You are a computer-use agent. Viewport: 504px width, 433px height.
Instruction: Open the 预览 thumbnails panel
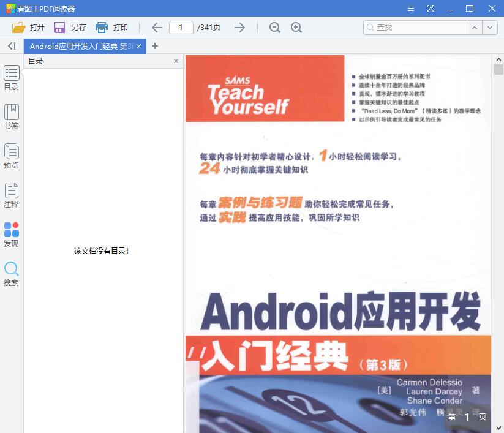tap(11, 156)
